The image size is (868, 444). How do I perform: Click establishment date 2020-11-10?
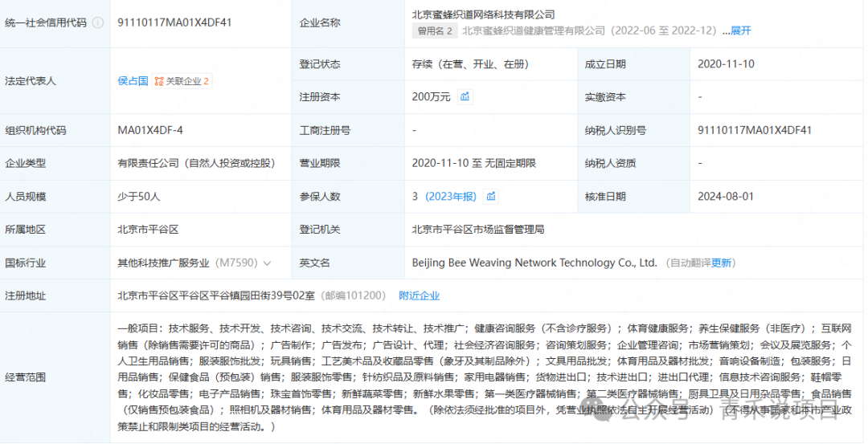tap(726, 64)
